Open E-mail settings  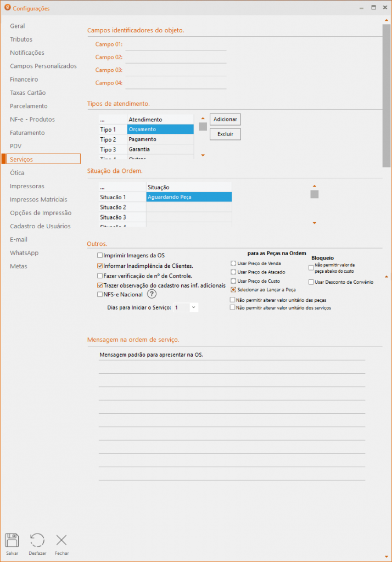click(x=19, y=239)
